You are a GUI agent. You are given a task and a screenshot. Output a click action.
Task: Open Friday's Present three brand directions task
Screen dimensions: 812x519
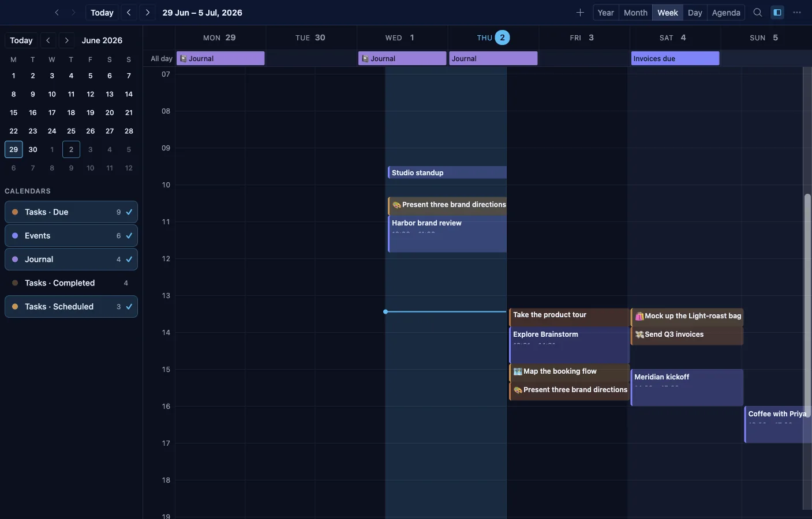pos(569,390)
